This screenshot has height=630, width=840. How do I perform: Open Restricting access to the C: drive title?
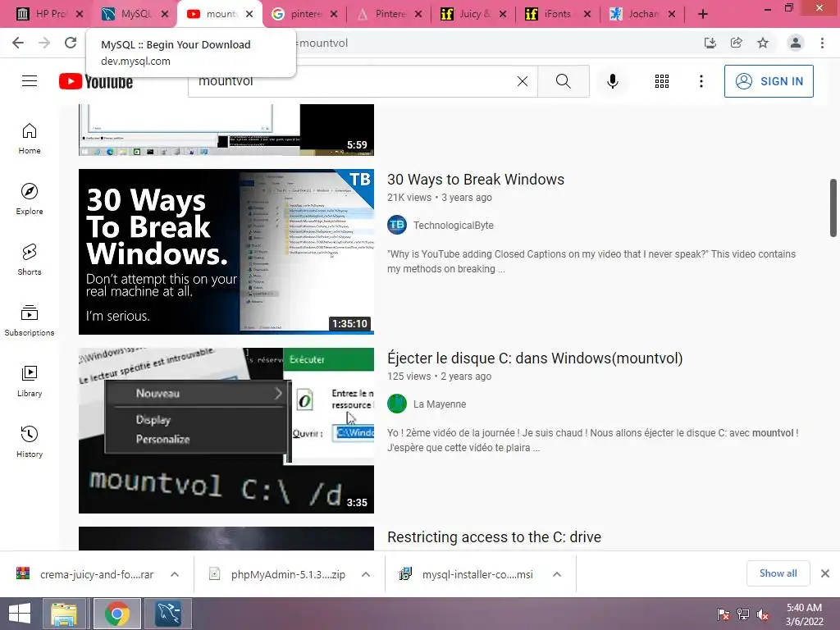click(494, 536)
